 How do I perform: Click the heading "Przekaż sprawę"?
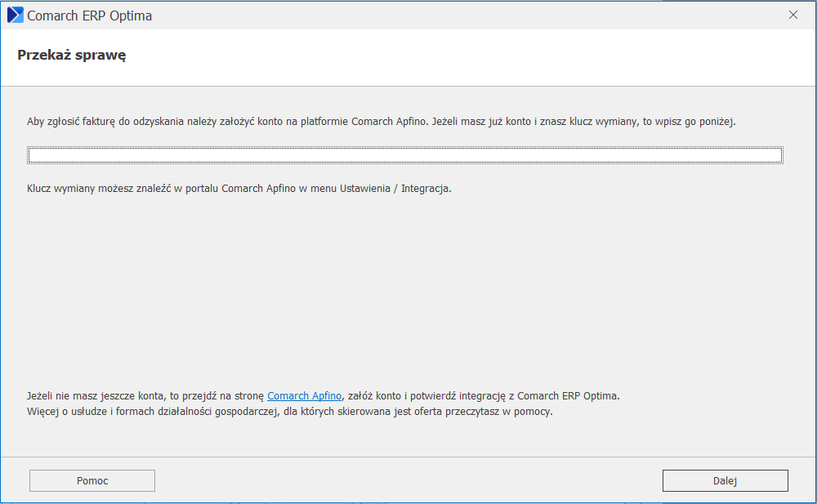[72, 56]
